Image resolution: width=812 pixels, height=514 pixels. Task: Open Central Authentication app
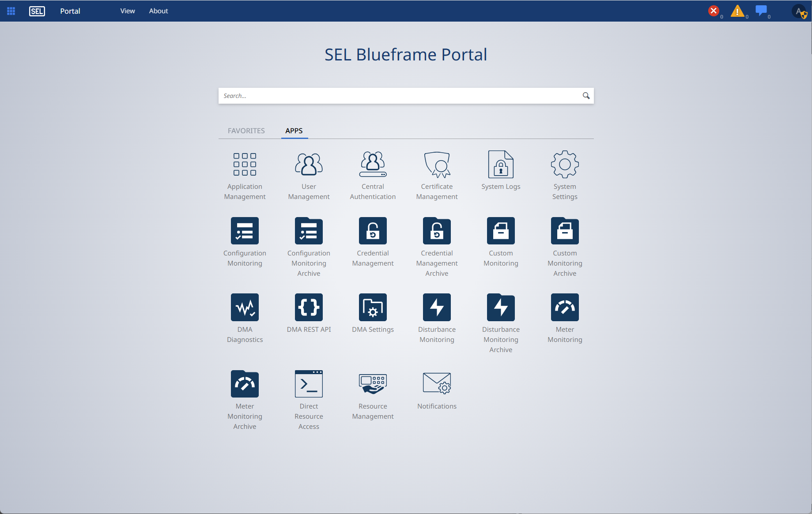point(373,164)
